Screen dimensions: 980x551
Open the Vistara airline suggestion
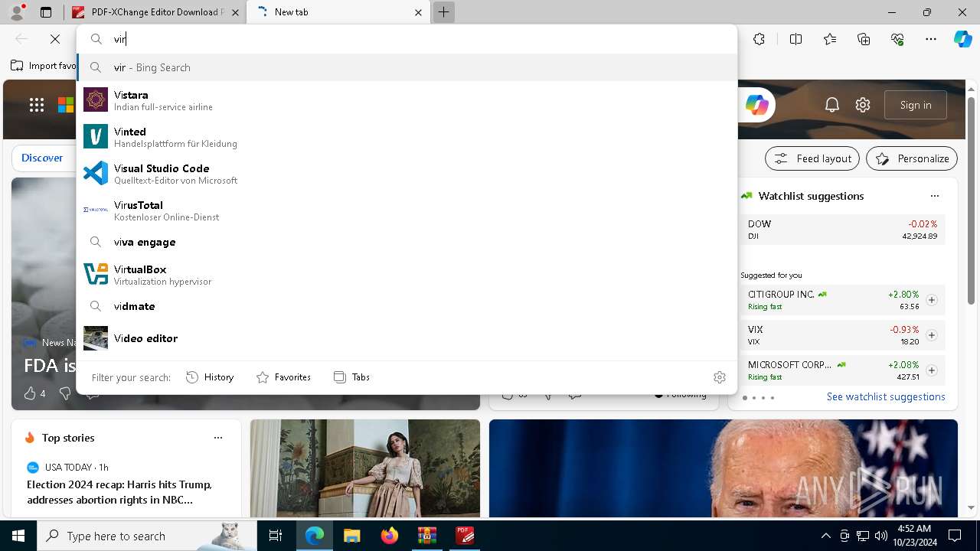[407, 100]
